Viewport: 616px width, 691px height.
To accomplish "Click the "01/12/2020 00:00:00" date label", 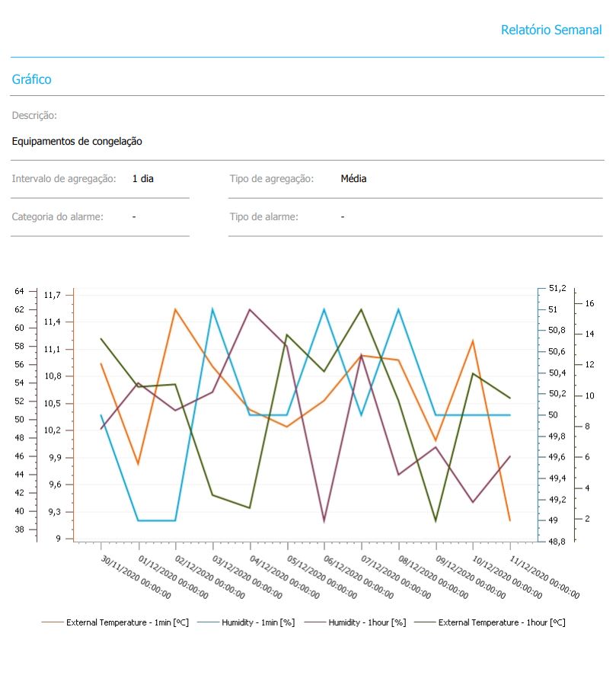I will pos(174,577).
